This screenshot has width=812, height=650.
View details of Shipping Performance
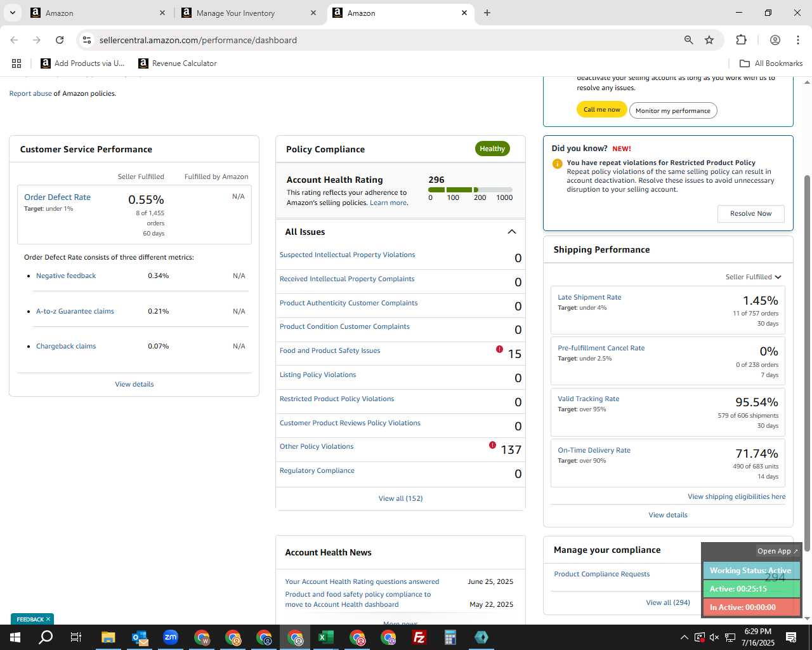668,515
